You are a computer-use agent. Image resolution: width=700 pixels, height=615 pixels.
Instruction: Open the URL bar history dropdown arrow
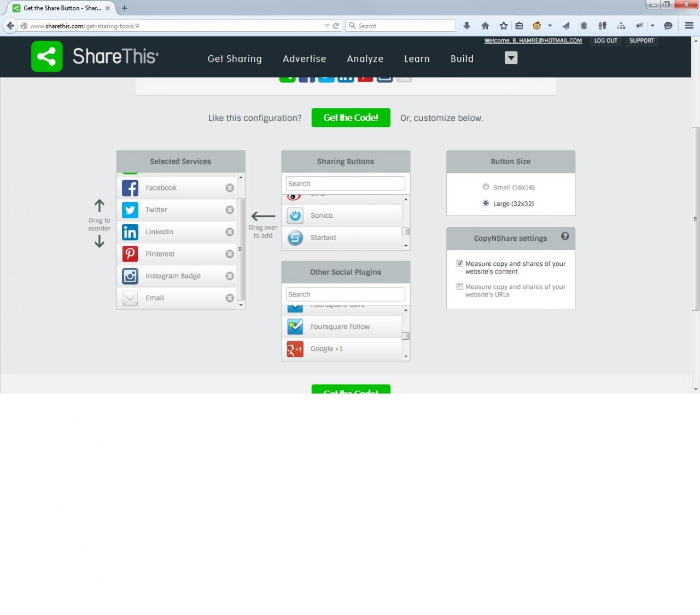click(x=327, y=26)
